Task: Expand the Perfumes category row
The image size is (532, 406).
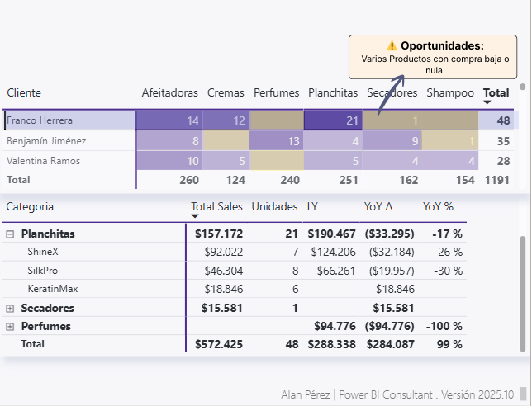Action: (10, 327)
